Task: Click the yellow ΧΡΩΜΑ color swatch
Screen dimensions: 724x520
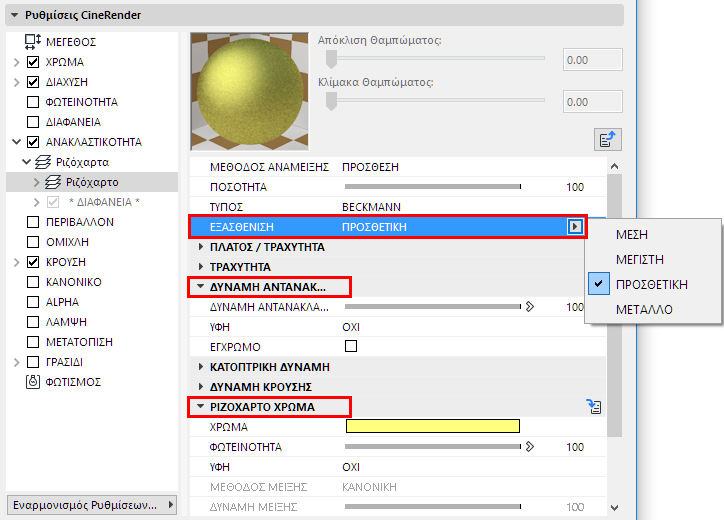Action: tap(433, 426)
